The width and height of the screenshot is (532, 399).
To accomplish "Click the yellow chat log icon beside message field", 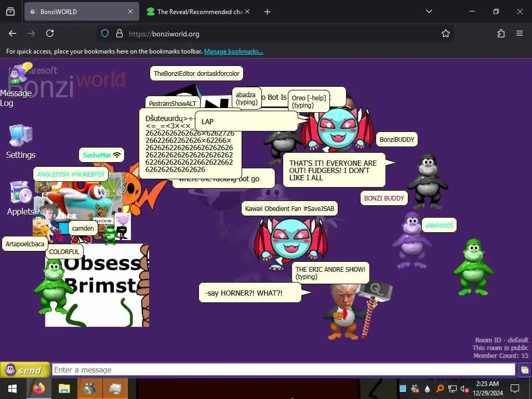I will click(x=525, y=370).
